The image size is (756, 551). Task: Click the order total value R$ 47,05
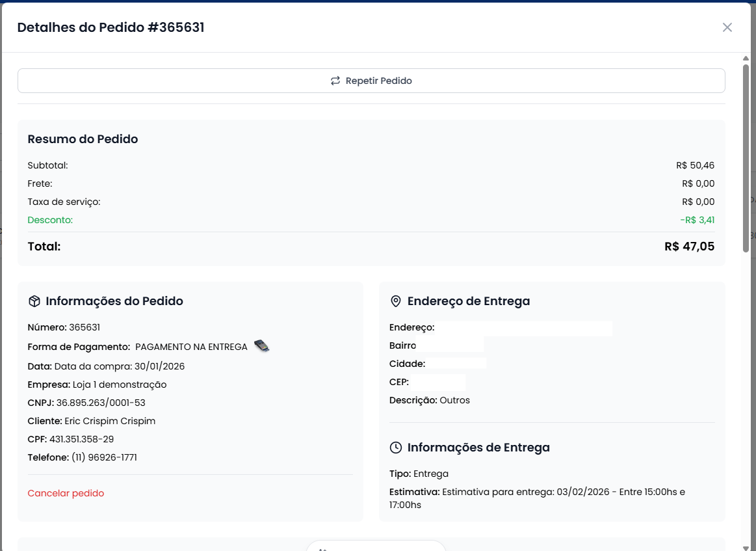click(x=689, y=247)
